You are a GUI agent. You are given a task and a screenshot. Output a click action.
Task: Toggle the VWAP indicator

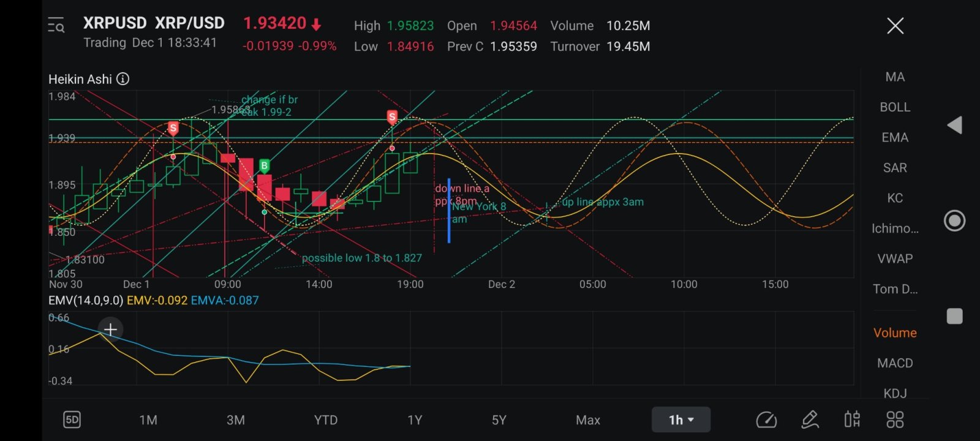[895, 258]
